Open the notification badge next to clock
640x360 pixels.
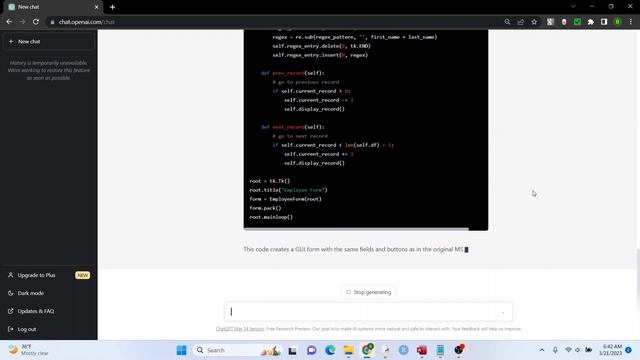click(x=629, y=350)
